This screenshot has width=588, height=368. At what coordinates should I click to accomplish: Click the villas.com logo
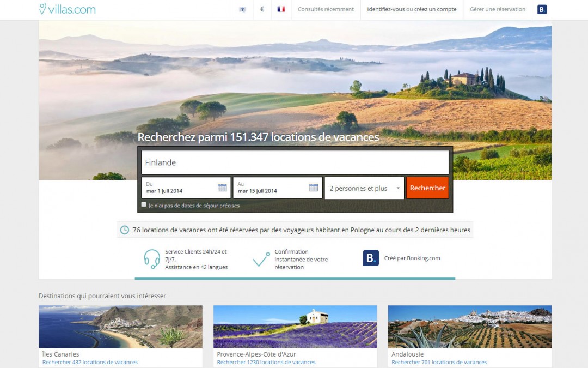click(x=68, y=9)
